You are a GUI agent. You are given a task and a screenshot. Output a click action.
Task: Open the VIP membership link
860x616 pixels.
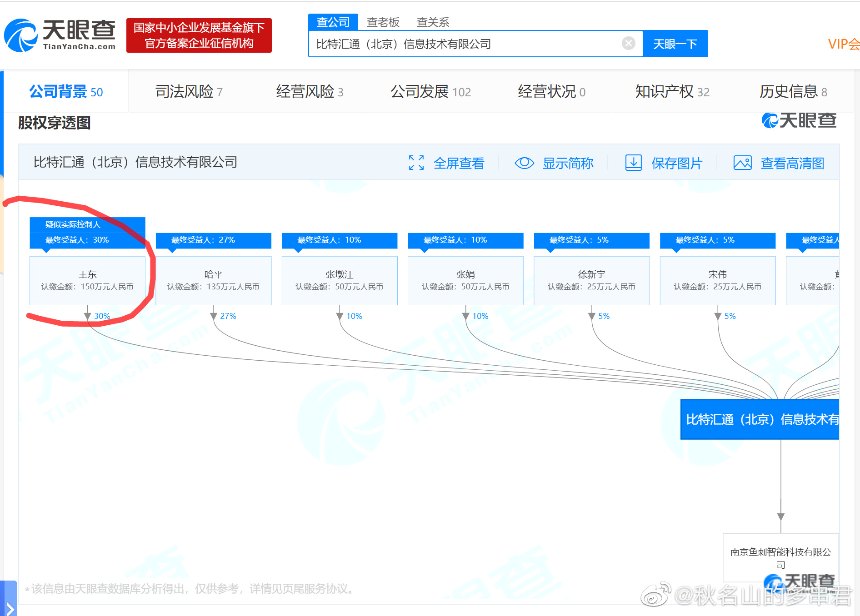844,44
